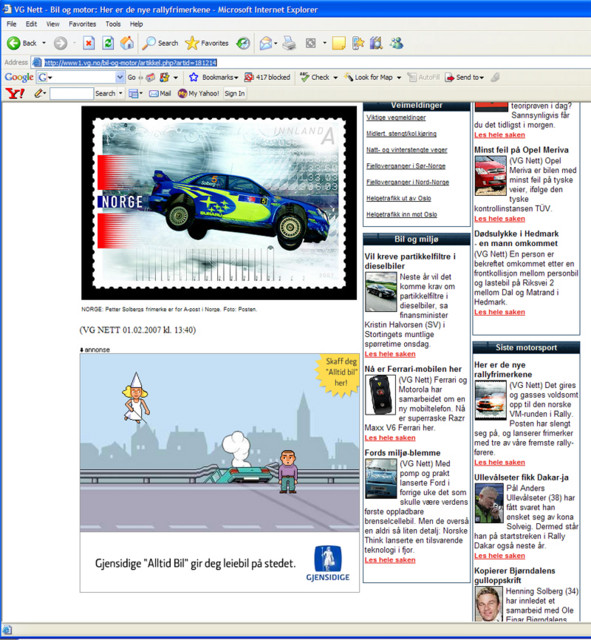Click the yellow note icon in toolbar

point(338,43)
